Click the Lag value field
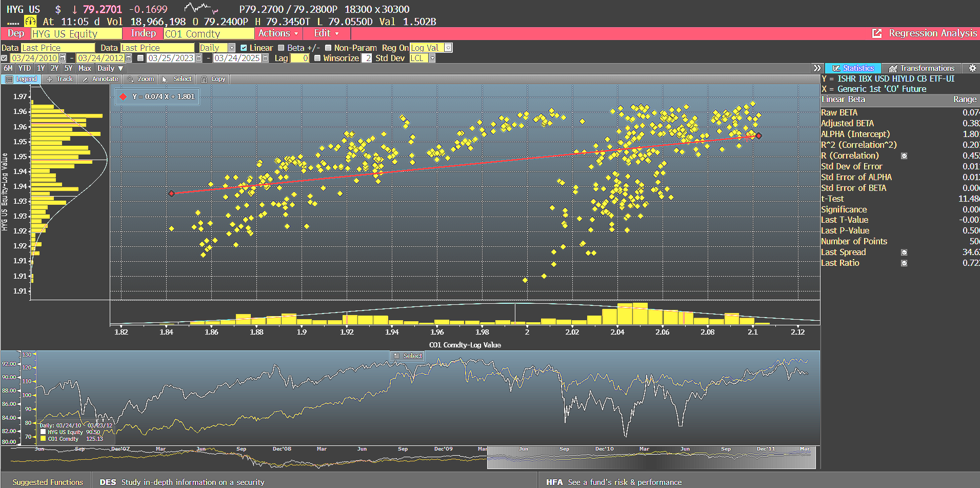This screenshot has height=488, width=980. click(x=300, y=58)
